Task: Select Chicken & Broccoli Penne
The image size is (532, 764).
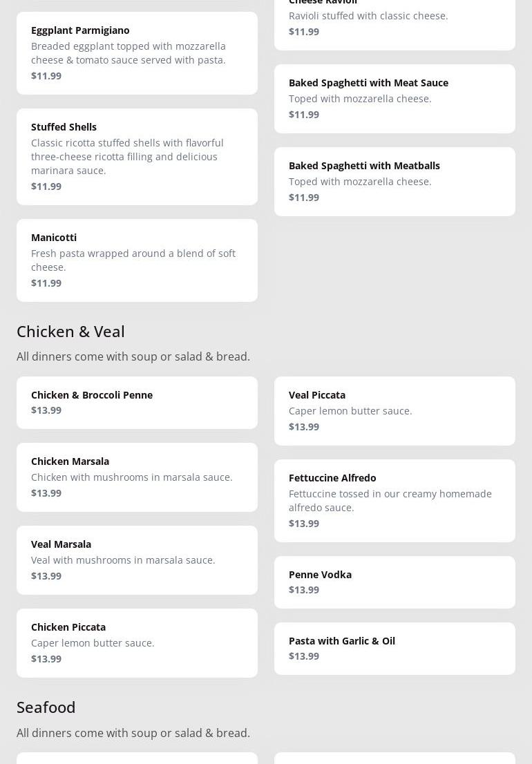Action: point(137,403)
